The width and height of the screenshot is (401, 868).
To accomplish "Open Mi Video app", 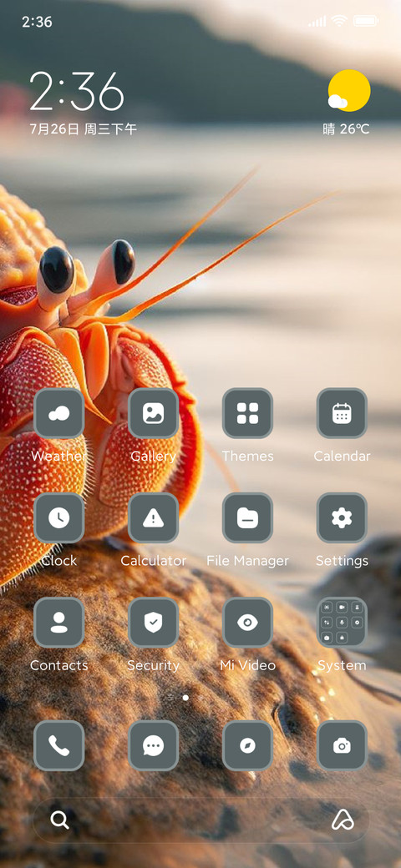I will coord(247,623).
